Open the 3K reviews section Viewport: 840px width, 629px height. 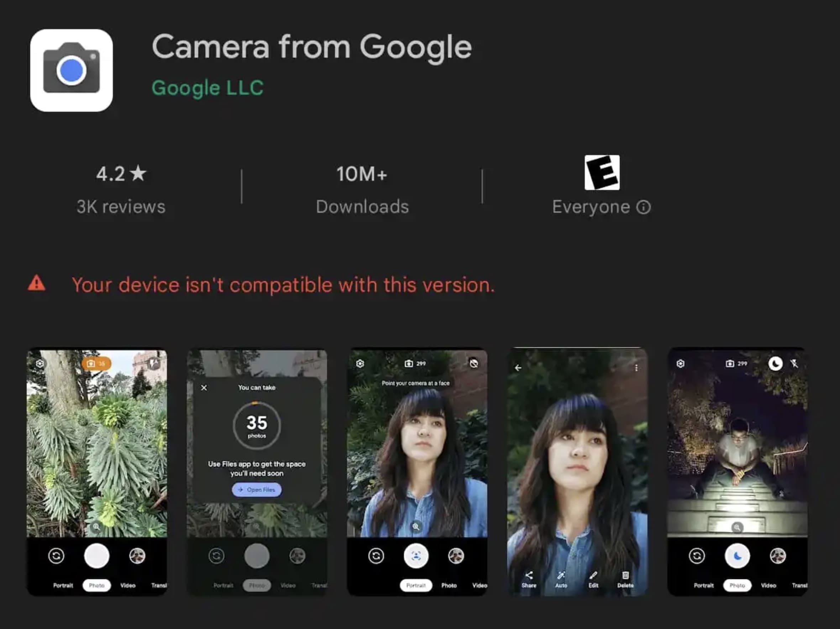click(x=121, y=207)
